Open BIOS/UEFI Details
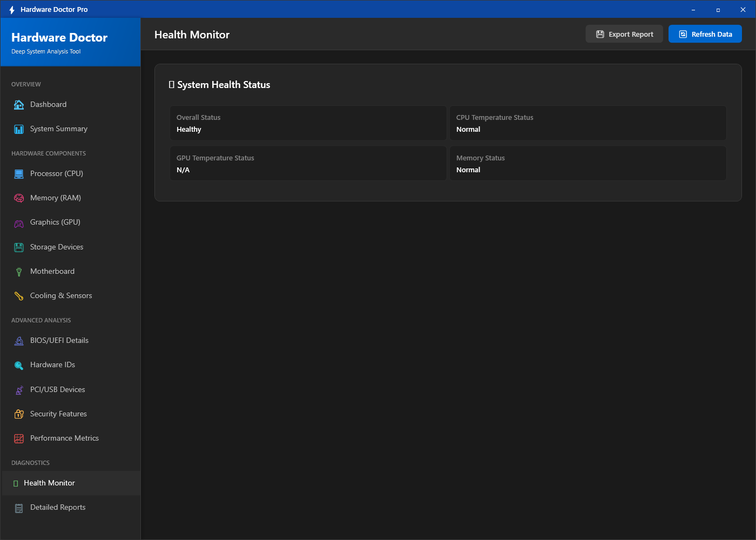The height and width of the screenshot is (540, 756). (71, 341)
